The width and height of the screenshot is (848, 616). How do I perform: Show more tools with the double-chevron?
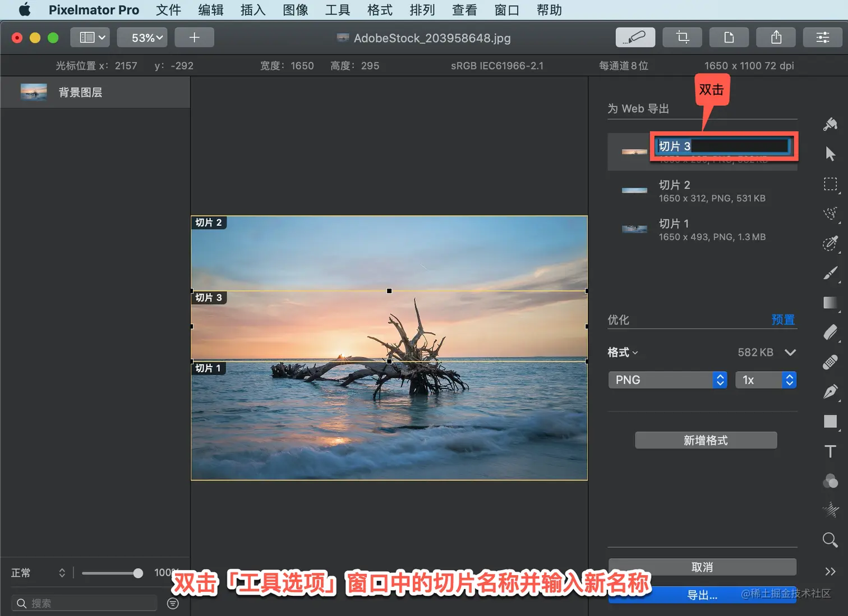830,571
